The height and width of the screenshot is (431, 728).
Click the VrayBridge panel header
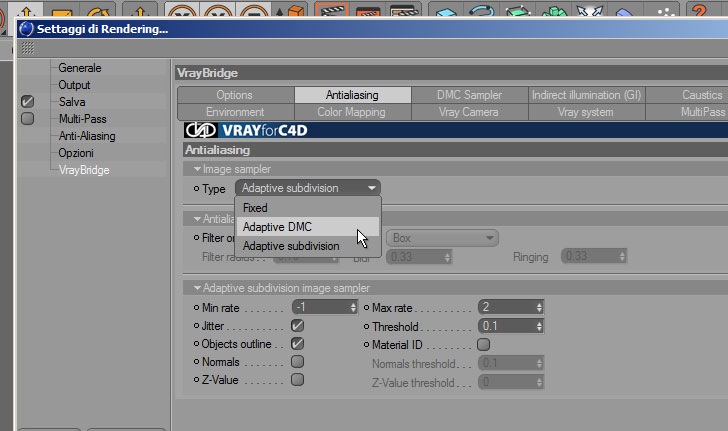click(x=451, y=73)
